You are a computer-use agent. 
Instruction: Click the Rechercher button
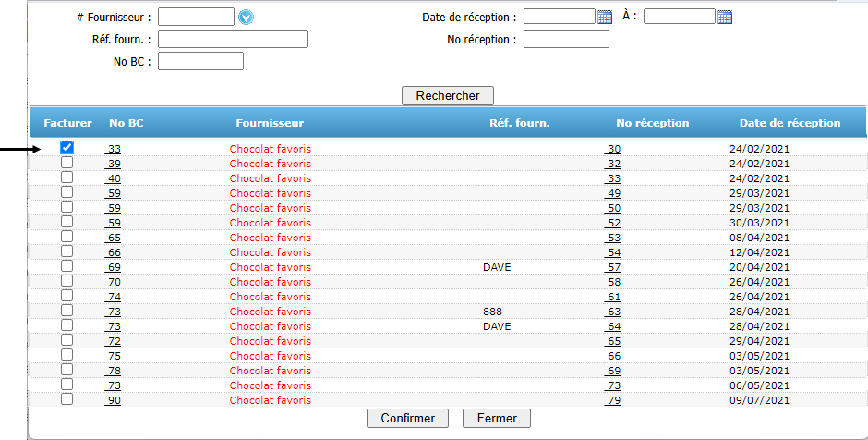(x=448, y=95)
